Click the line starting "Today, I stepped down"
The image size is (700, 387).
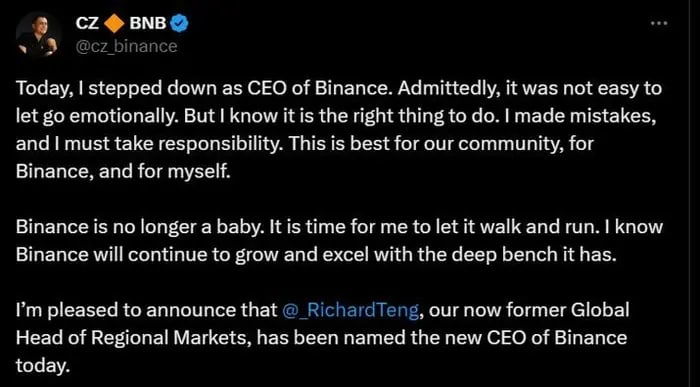(338, 89)
